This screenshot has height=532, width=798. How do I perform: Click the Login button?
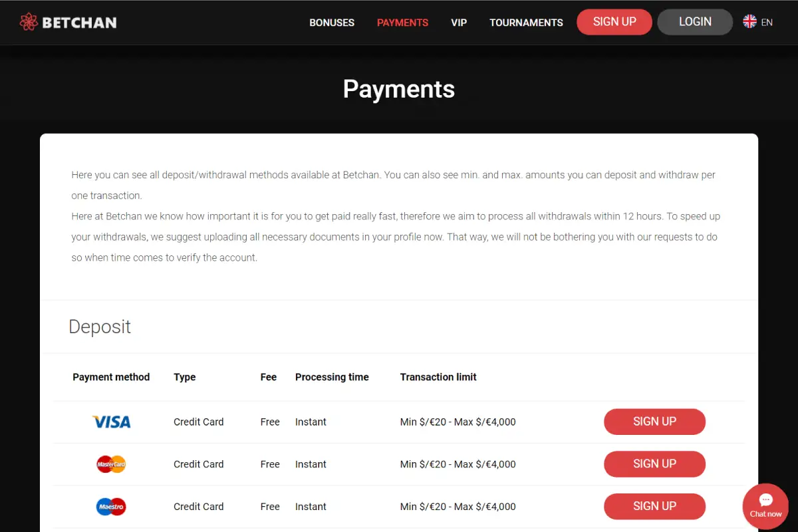(695, 22)
